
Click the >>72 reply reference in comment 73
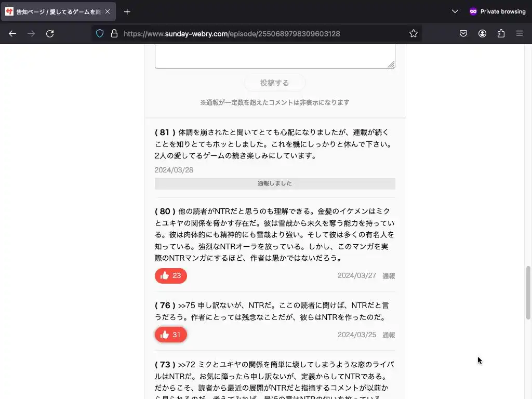coord(187,365)
